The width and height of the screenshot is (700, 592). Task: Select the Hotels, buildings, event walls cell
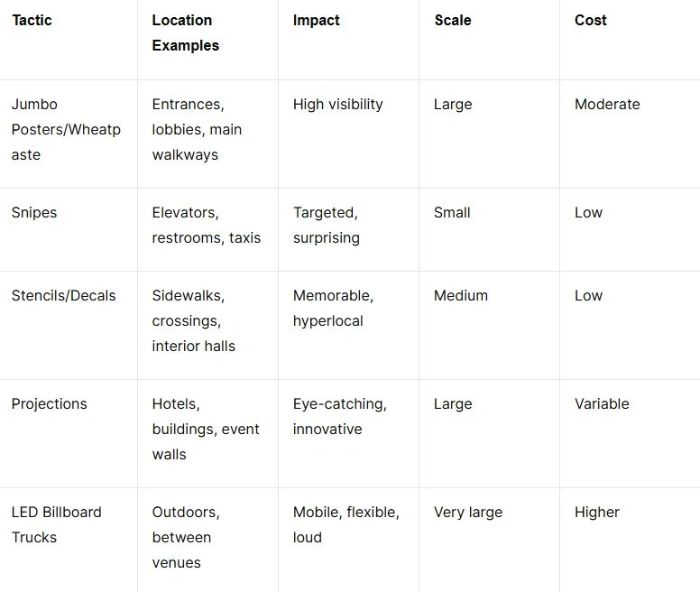(205, 429)
